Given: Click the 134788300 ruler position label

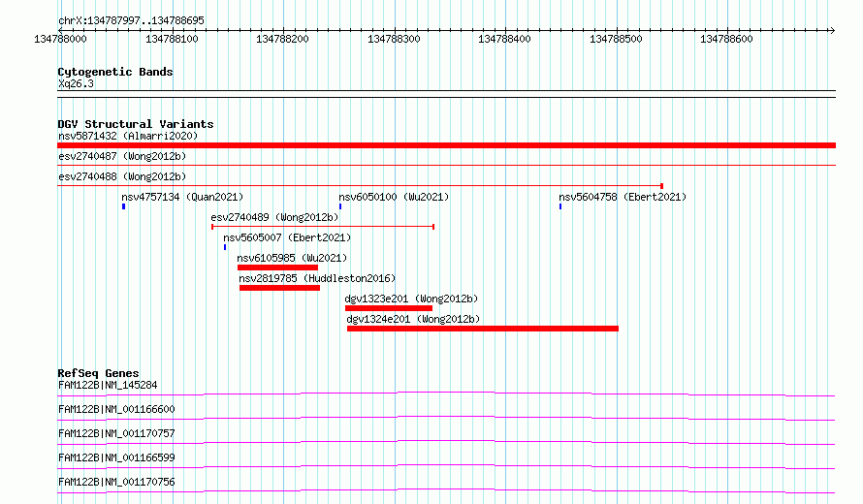Looking at the screenshot, I should (x=394, y=39).
